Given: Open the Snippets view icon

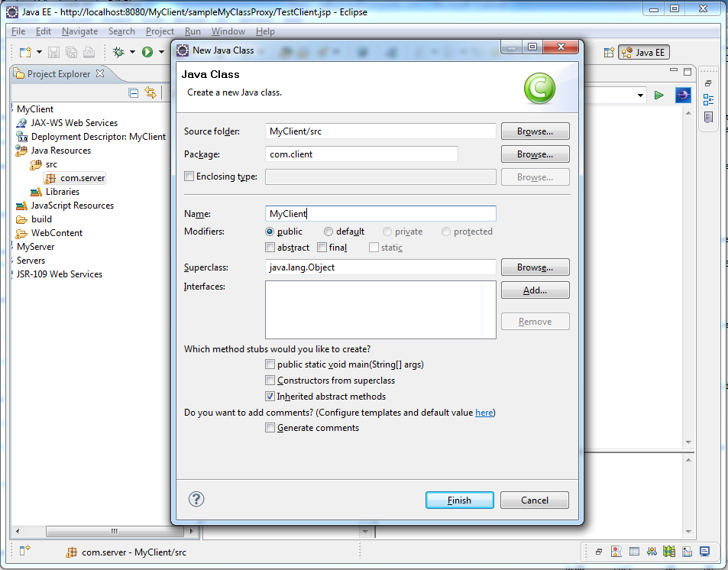Looking at the screenshot, I should click(688, 552).
